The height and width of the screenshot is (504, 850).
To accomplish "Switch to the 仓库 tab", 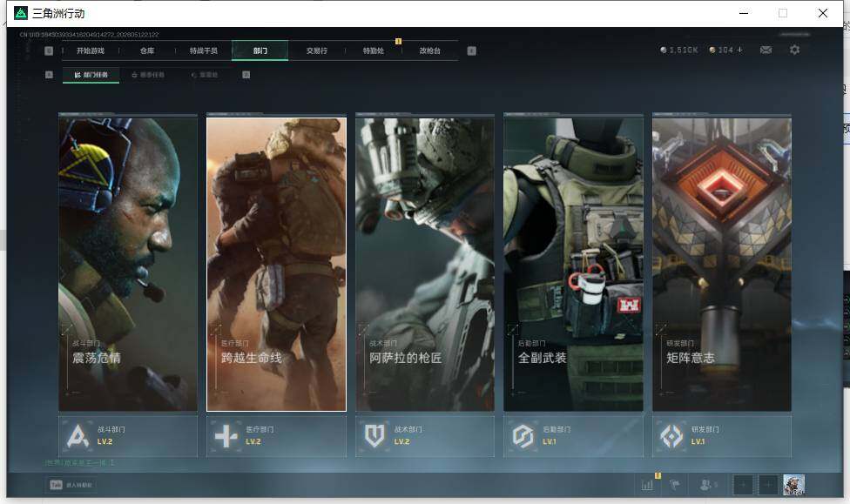I will (x=147, y=51).
